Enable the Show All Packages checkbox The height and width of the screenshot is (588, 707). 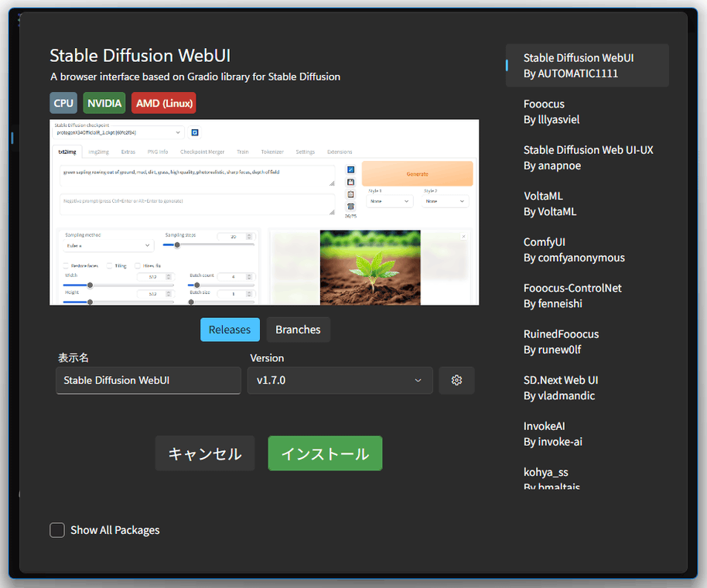click(57, 530)
